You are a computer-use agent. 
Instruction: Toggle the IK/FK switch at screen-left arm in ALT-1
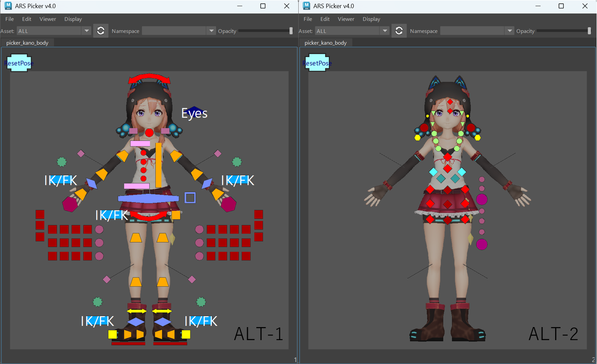click(60, 180)
